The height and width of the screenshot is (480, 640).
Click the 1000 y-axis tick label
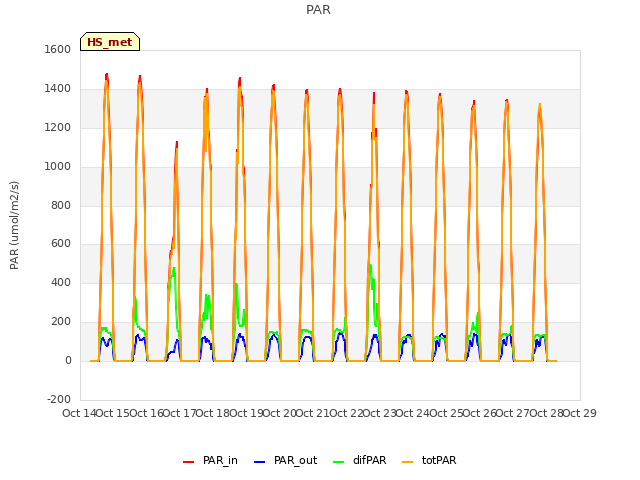pos(58,166)
